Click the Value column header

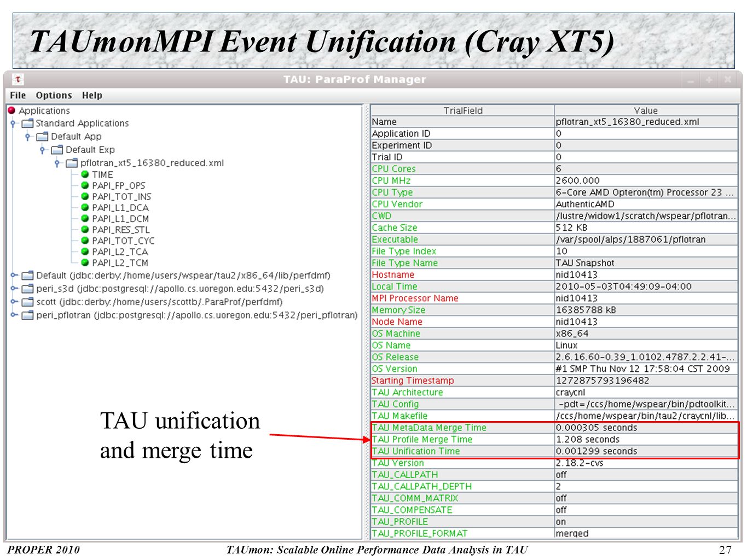(646, 110)
